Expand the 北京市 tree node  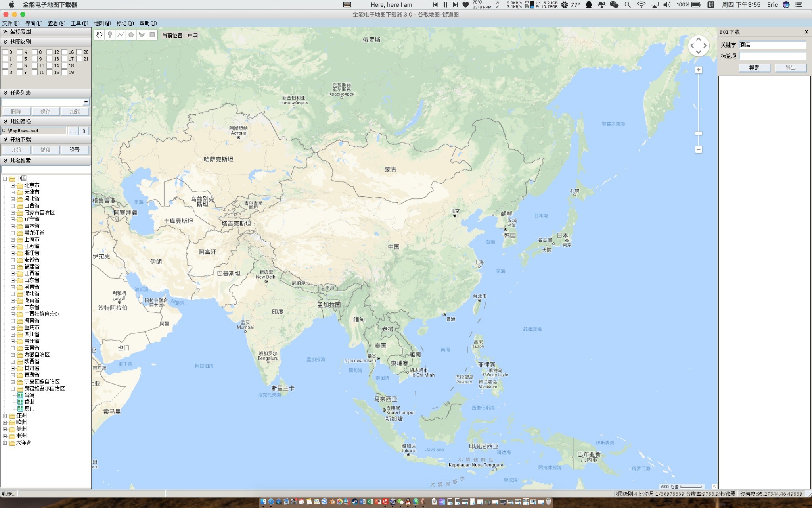[x=13, y=185]
